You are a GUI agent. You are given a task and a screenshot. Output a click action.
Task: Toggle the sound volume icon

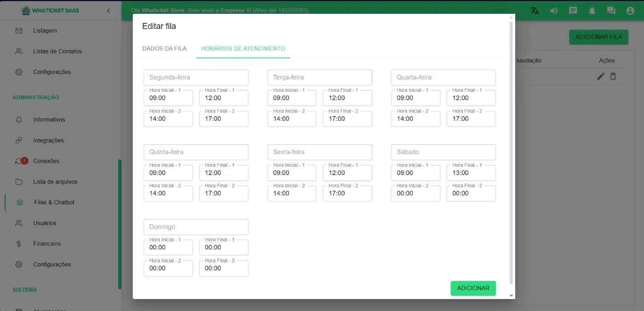click(554, 11)
